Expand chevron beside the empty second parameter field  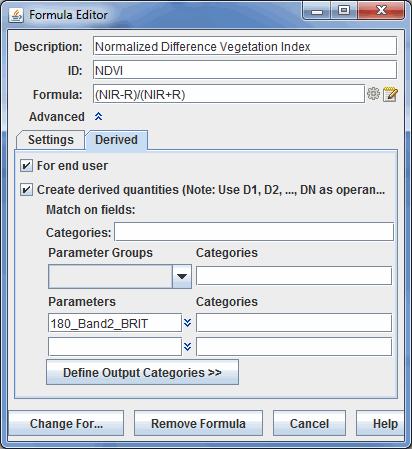coord(188,347)
